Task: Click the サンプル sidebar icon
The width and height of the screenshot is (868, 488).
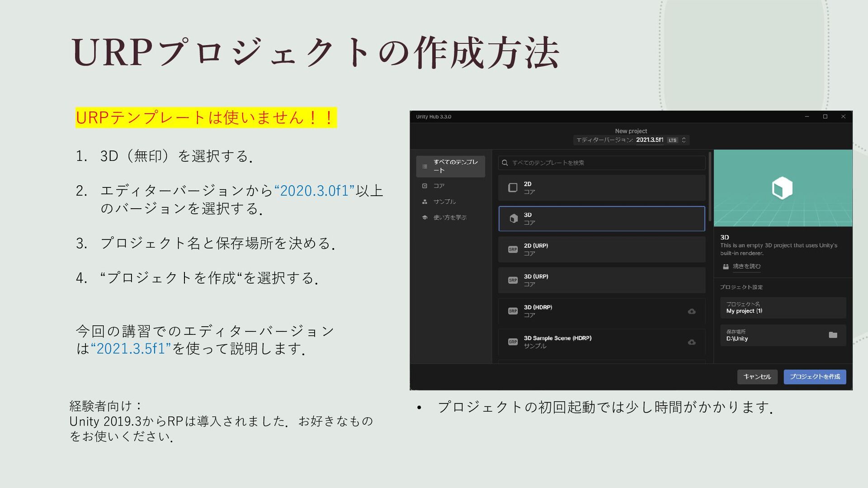Action: point(425,202)
